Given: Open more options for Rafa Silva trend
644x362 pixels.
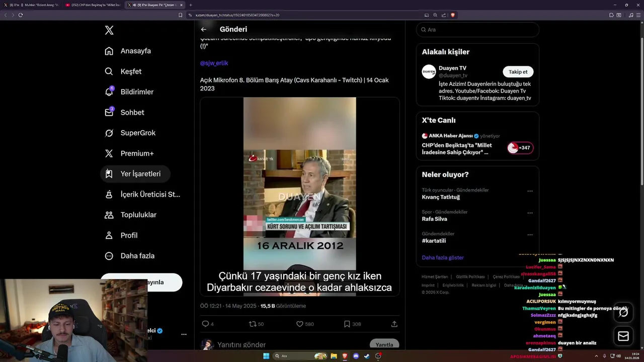Looking at the screenshot, I should pos(530,213).
